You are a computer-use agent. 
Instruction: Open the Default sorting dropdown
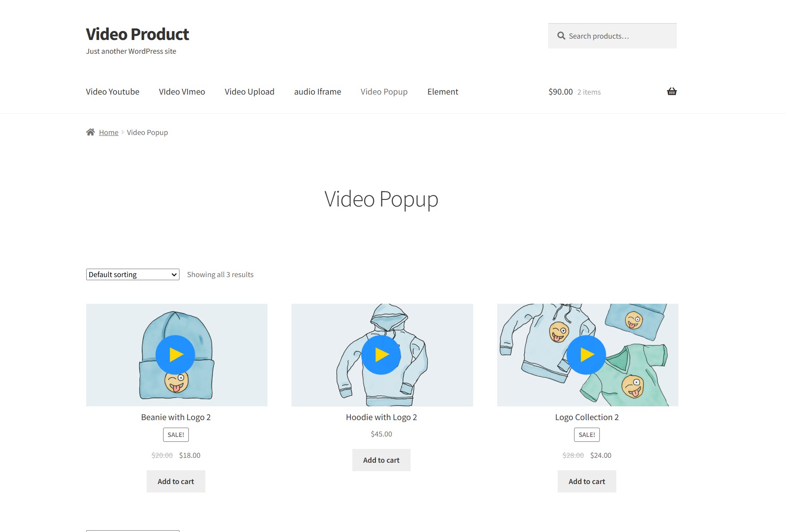[x=132, y=274]
